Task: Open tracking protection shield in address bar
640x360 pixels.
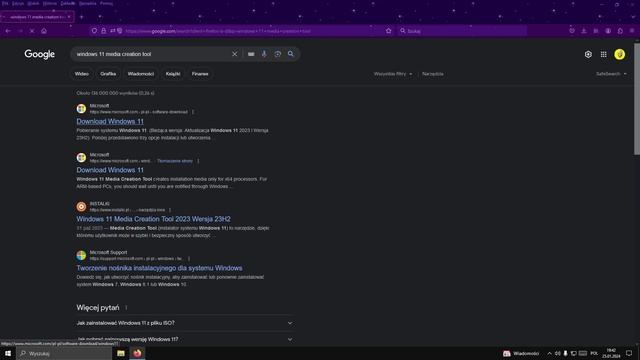Action: click(94, 31)
